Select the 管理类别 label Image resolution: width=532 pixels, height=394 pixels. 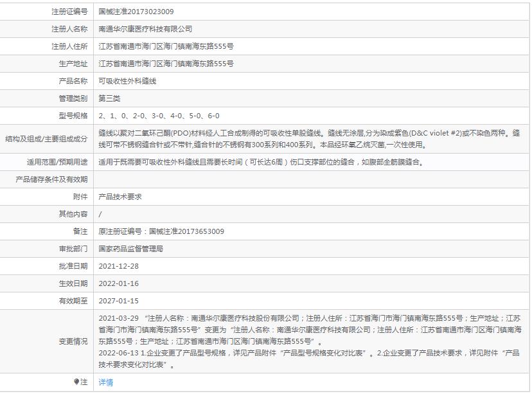click(x=73, y=98)
